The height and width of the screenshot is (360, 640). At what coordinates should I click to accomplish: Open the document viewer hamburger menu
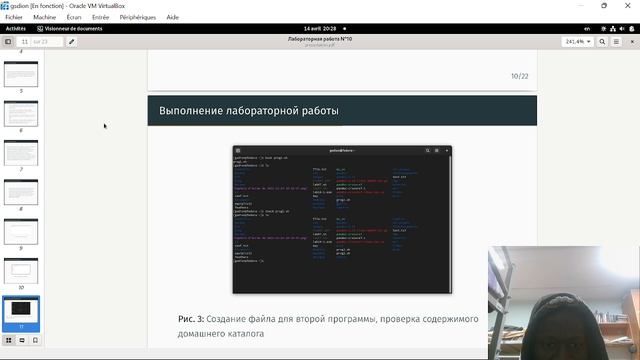tap(616, 42)
